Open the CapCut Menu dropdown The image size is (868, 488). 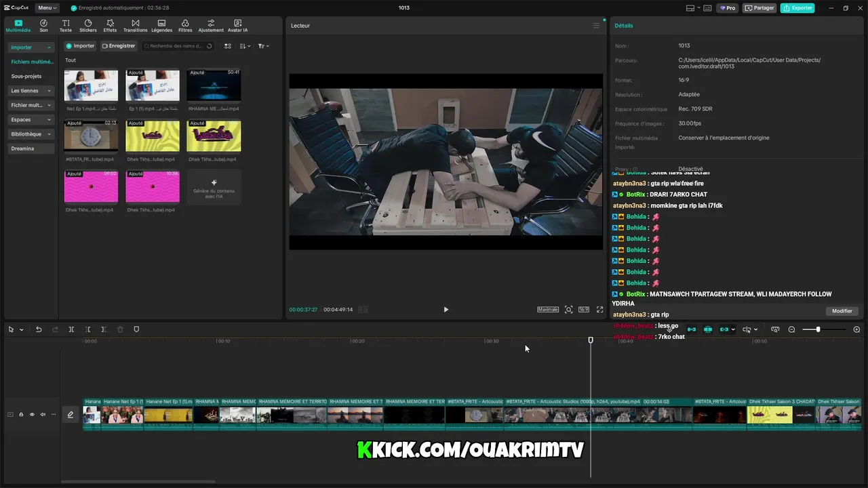click(x=47, y=8)
